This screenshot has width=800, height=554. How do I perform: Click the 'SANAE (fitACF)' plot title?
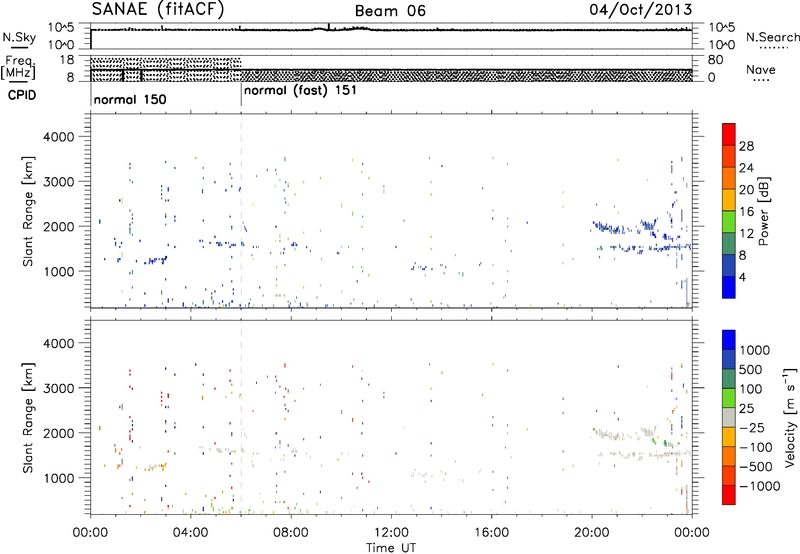coord(158,9)
